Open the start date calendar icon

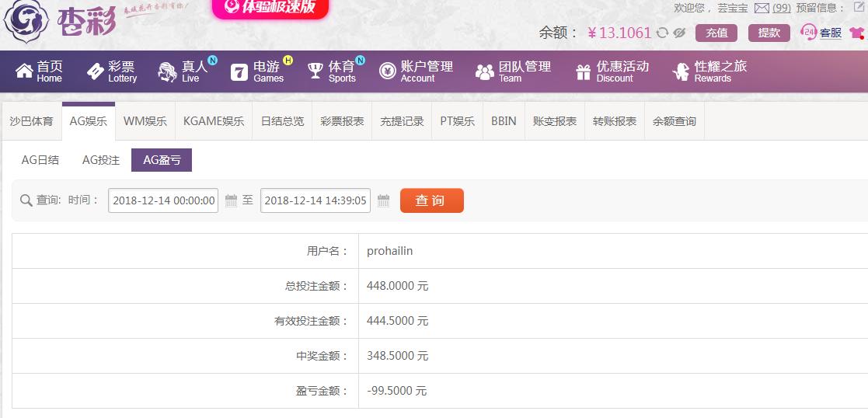(231, 200)
